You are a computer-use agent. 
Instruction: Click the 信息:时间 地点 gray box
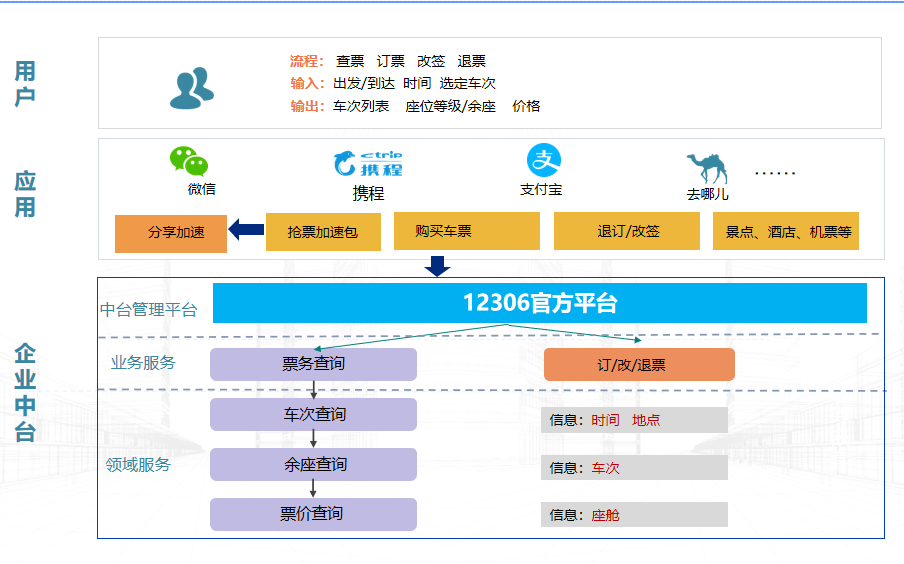[x=634, y=420]
